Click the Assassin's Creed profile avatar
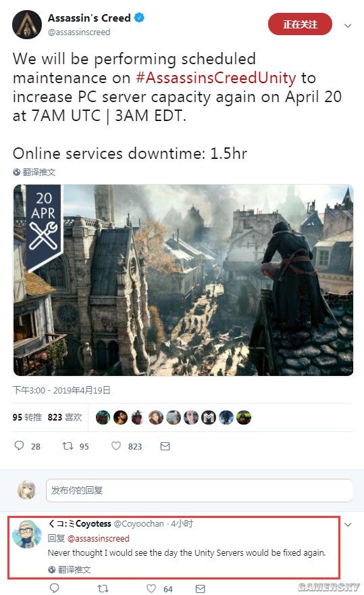364x595 pixels. [27, 24]
